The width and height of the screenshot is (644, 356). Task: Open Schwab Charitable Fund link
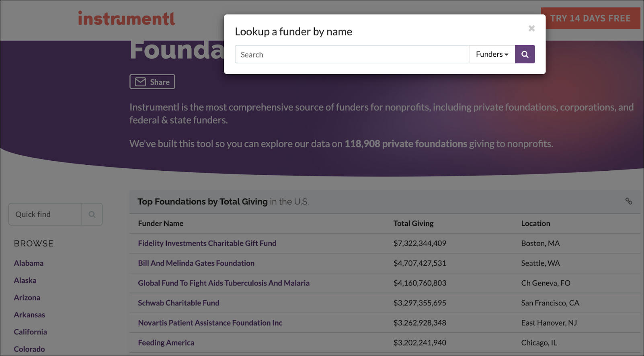click(x=178, y=303)
